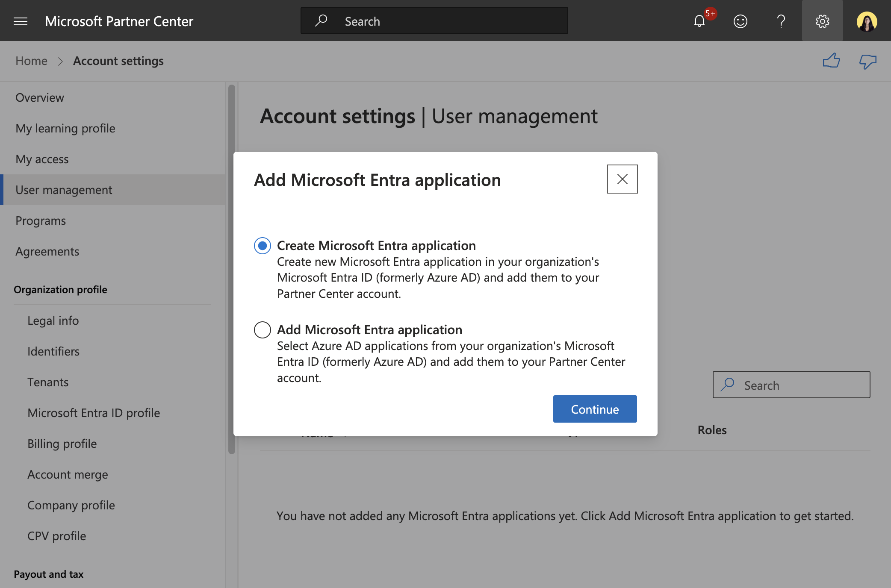Go to Home breadcrumb
This screenshot has height=588, width=891.
pos(31,61)
